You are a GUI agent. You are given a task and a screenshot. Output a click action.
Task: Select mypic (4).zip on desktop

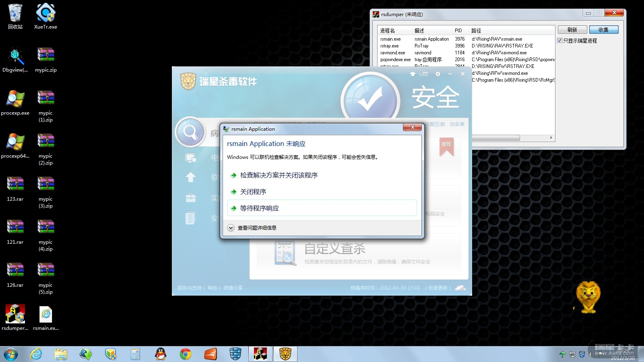pos(45,235)
